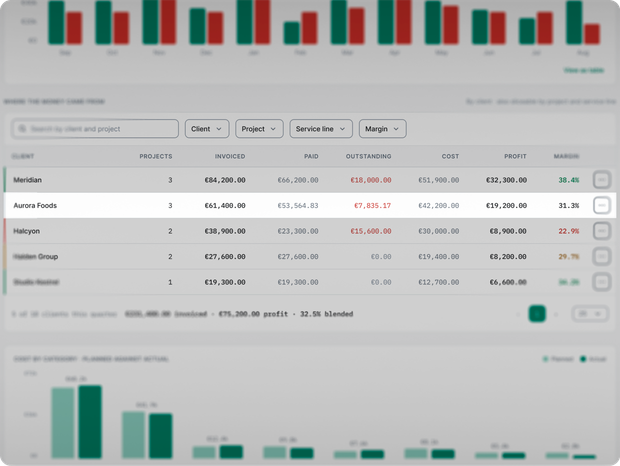The height and width of the screenshot is (466, 620).
Task: Click Meridian's invoiced amount €84,200.00
Action: click(225, 180)
